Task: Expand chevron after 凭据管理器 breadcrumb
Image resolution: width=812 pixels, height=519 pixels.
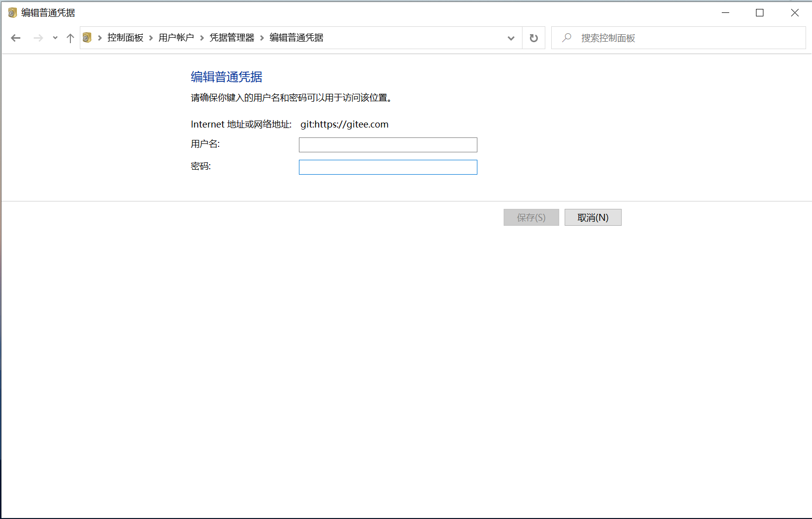Action: [x=262, y=38]
